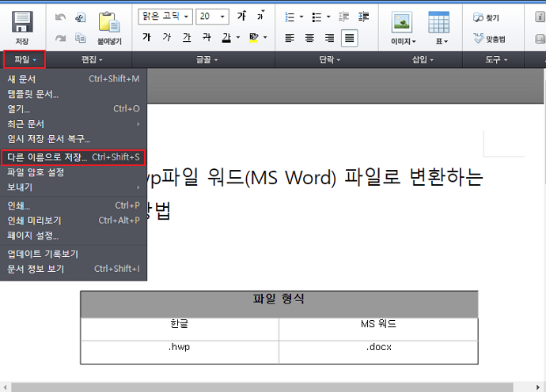Choose 템플릿 문서... menu entry
The width and height of the screenshot is (546, 392).
(74, 94)
